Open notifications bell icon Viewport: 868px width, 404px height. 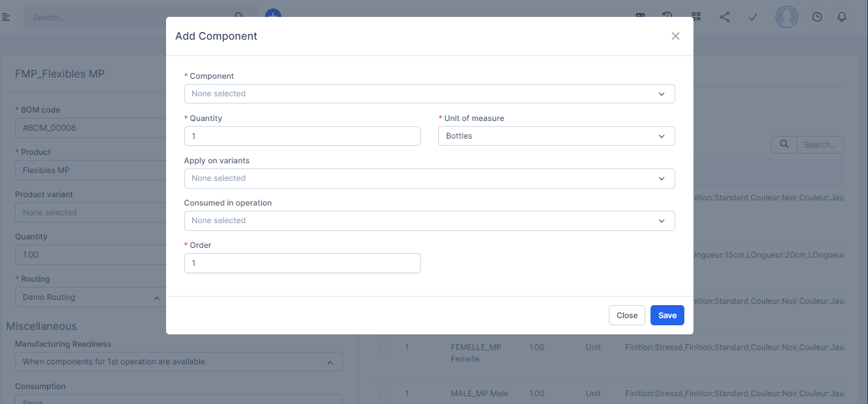pyautogui.click(x=842, y=17)
